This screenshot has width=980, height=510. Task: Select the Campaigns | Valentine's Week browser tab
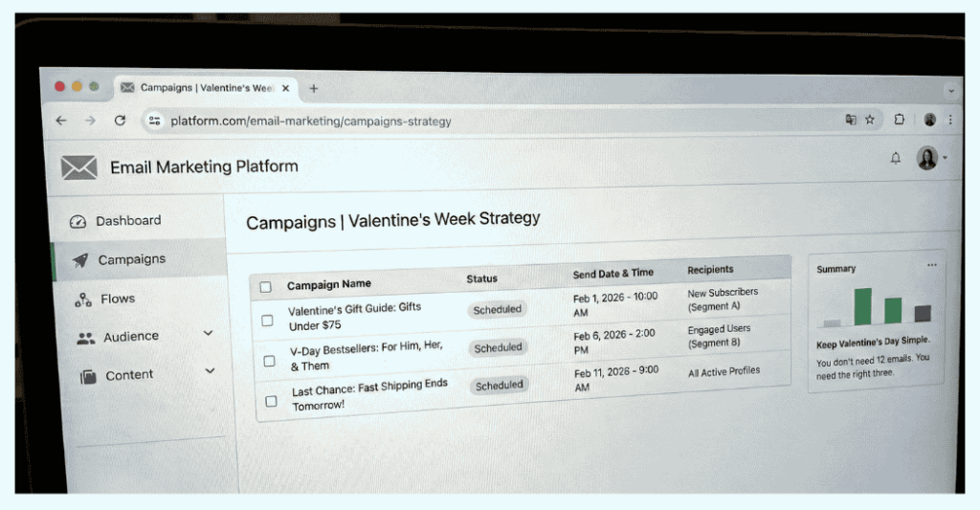[x=207, y=88]
